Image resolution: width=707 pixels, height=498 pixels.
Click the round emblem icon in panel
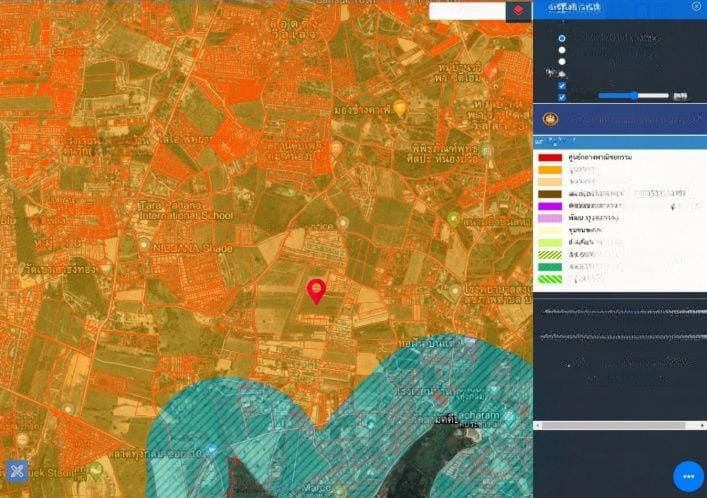pos(552,119)
